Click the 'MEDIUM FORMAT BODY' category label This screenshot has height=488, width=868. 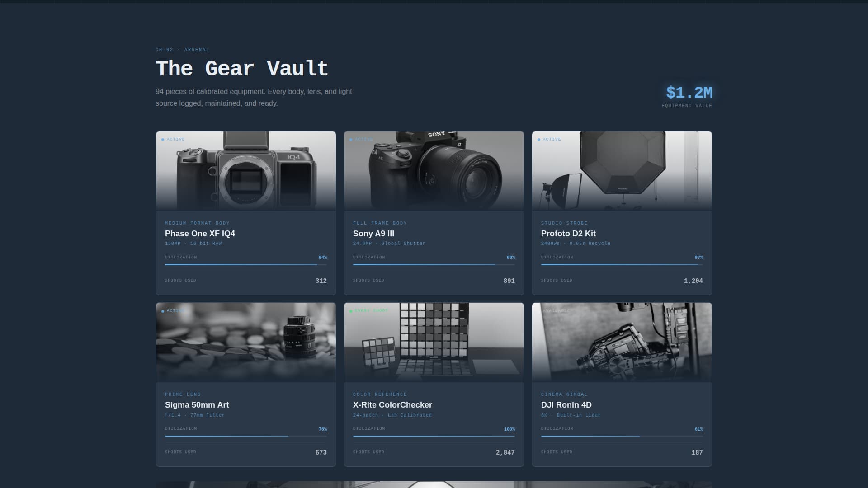197,223
